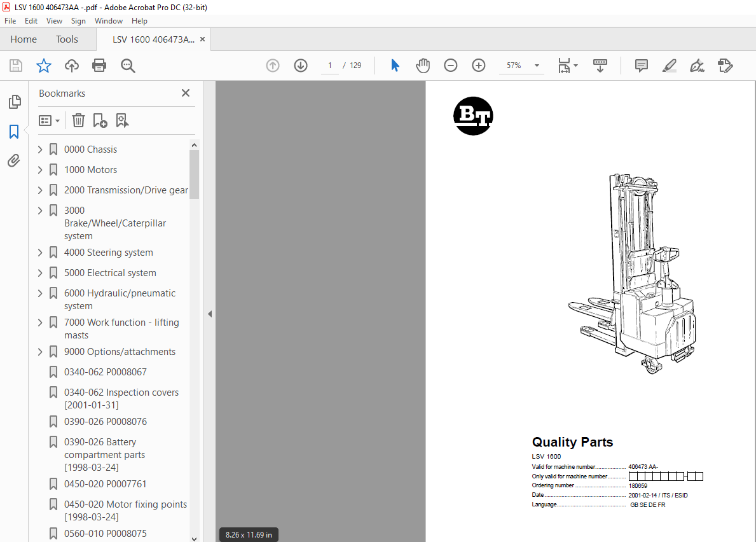Viewport: 756px width, 542px height.
Task: Click the upload to cloud icon
Action: coord(72,66)
